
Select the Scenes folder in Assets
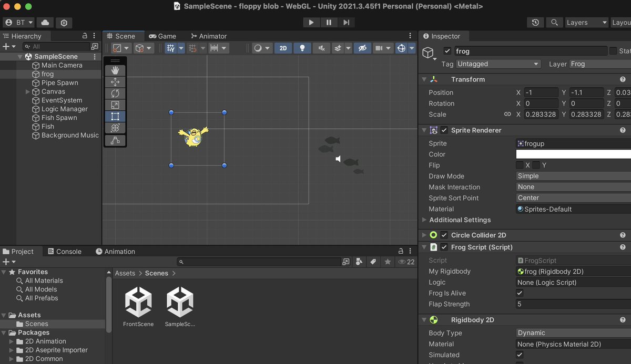click(37, 324)
